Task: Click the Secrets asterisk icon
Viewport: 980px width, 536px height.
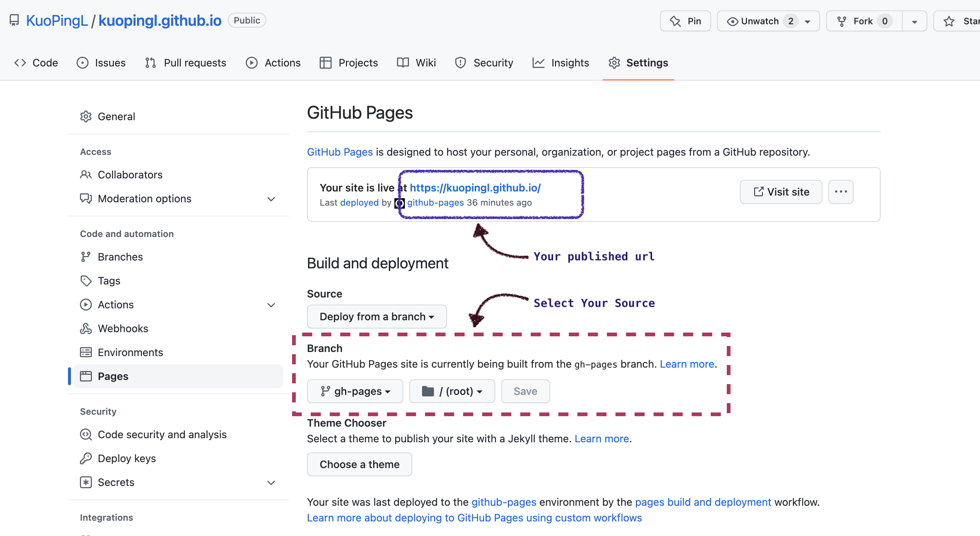Action: (86, 482)
